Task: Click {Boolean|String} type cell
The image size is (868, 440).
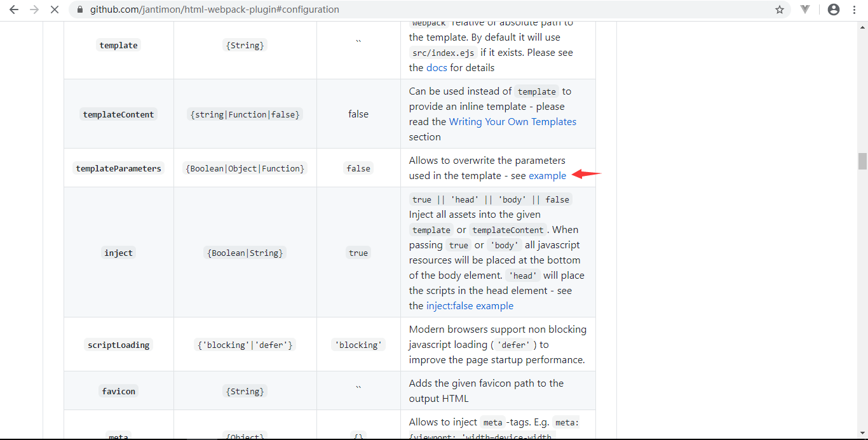Action: [x=245, y=253]
